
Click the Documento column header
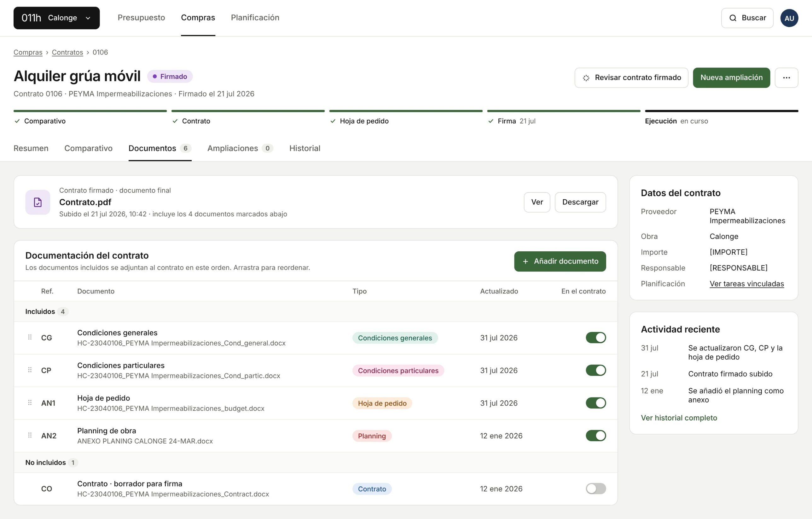point(96,291)
